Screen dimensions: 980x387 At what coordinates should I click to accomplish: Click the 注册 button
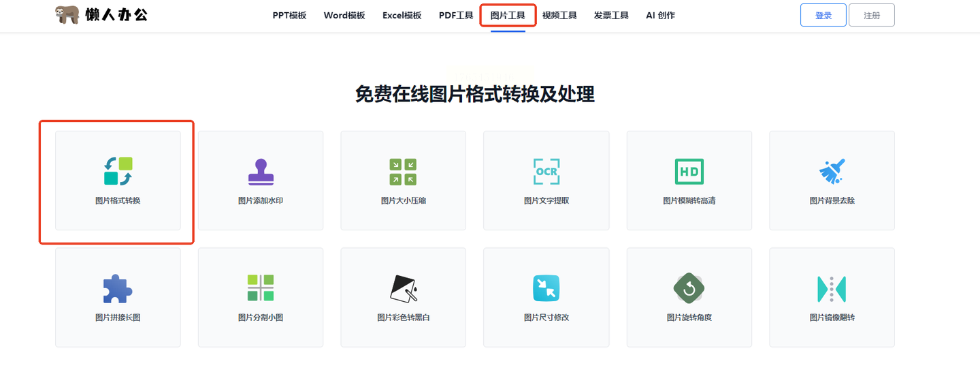pos(872,15)
